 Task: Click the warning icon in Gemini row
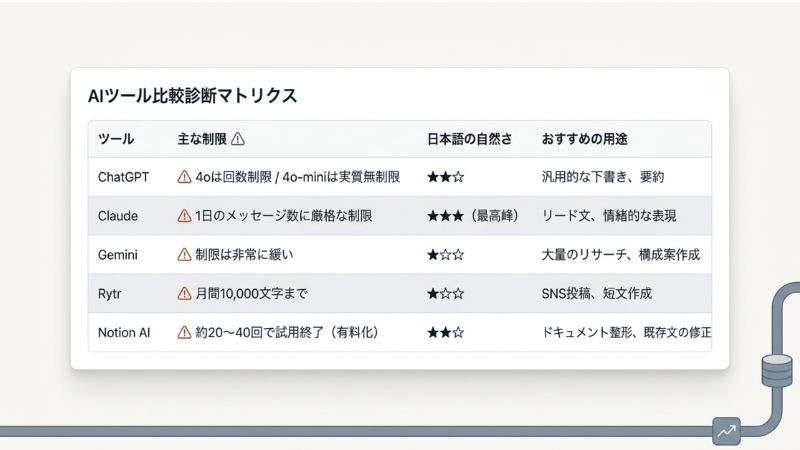click(x=184, y=255)
